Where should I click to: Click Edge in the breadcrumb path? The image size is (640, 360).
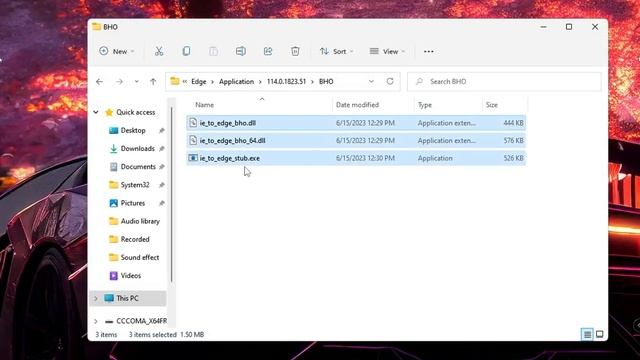click(x=199, y=82)
